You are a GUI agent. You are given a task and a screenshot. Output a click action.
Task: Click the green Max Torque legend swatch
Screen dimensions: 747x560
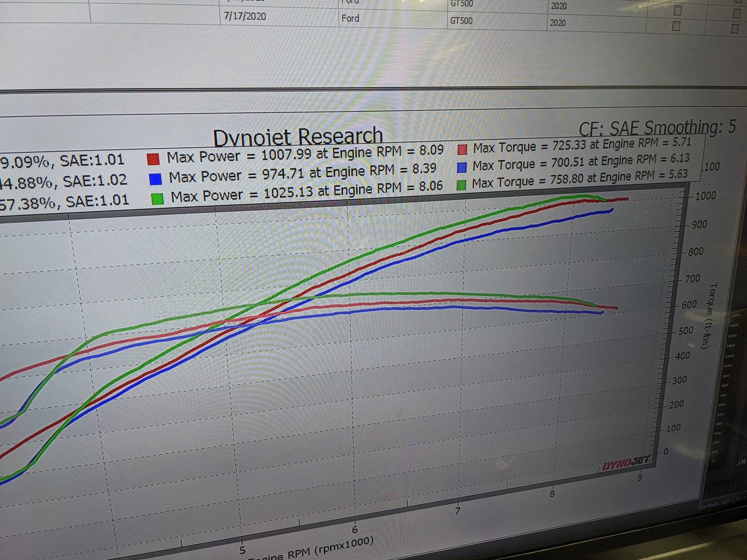(462, 185)
